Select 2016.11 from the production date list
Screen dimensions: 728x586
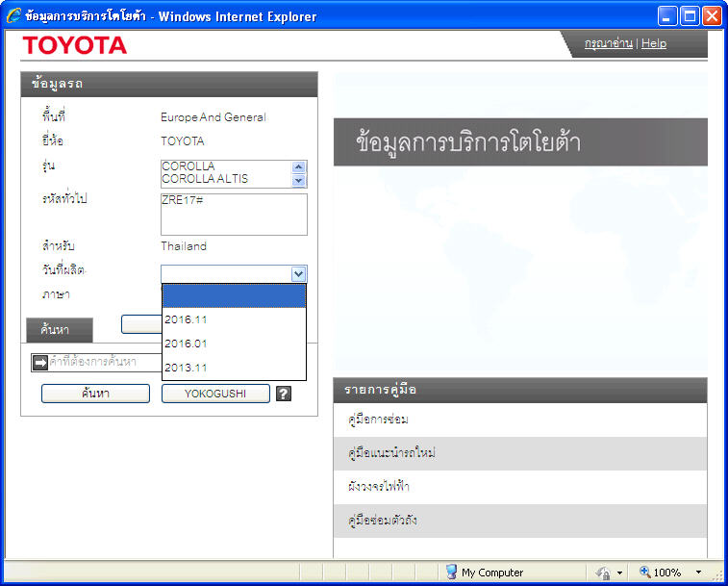click(x=234, y=319)
